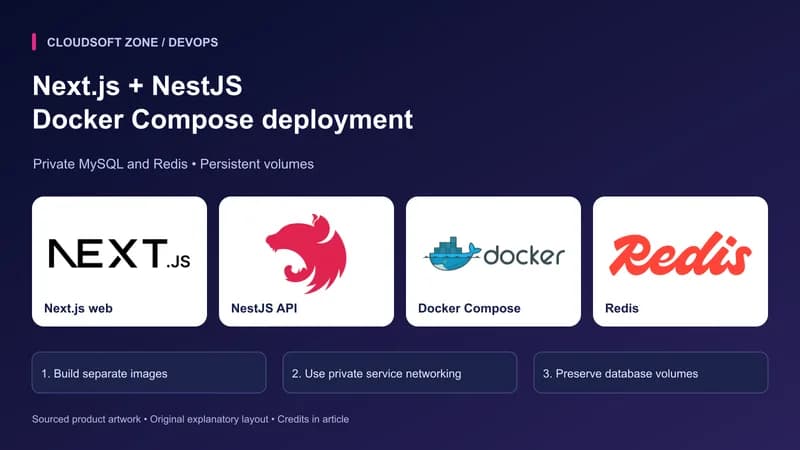This screenshot has width=800, height=450.
Task: Select the 'Redis' card label
Action: click(x=621, y=308)
